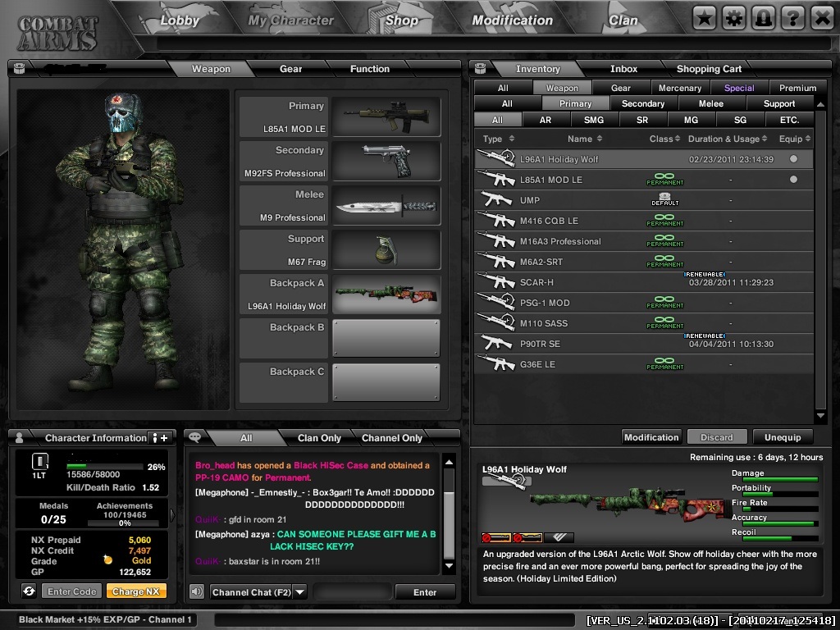Sort inventory by Name column
840x630 pixels.
[585, 139]
